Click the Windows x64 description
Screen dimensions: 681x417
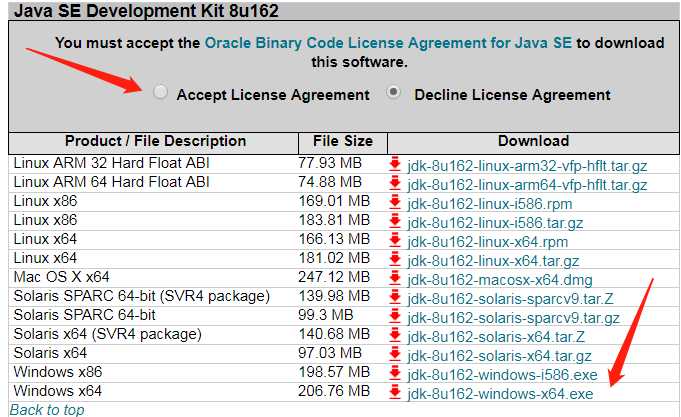[58, 391]
